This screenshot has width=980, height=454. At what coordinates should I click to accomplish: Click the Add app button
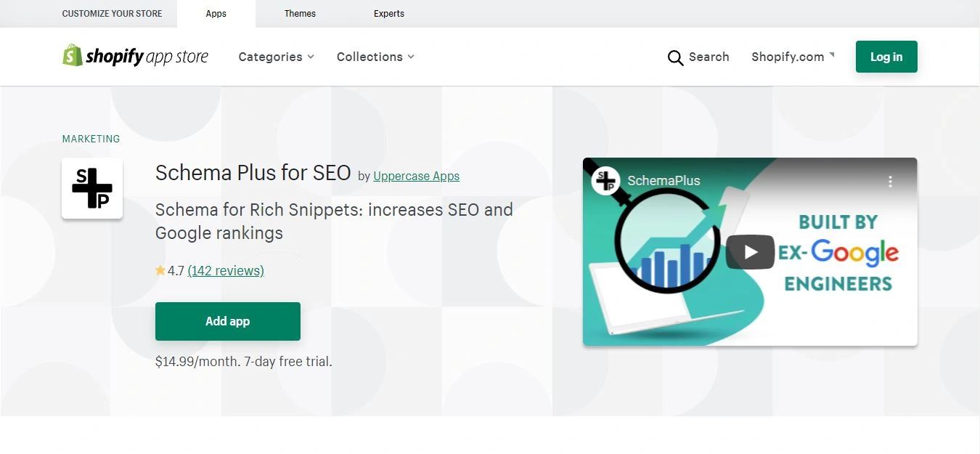click(228, 321)
